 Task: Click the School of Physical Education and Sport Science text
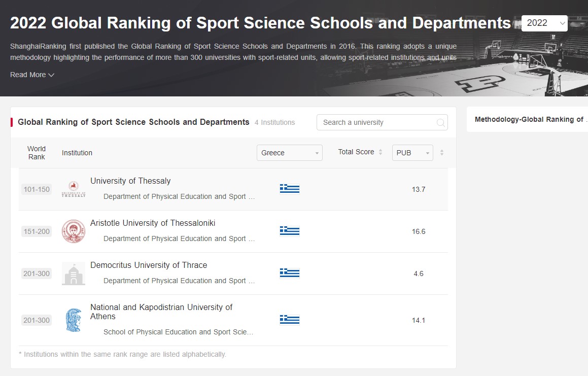[x=178, y=332]
